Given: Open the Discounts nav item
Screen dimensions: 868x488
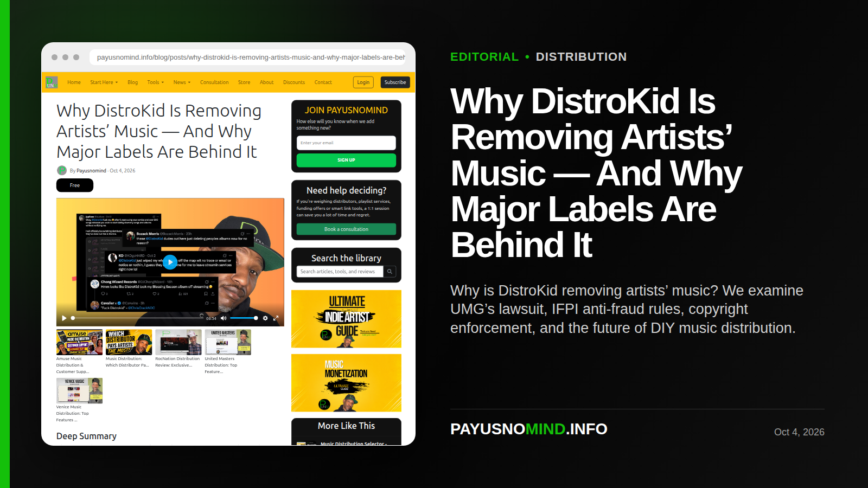Looking at the screenshot, I should [294, 82].
